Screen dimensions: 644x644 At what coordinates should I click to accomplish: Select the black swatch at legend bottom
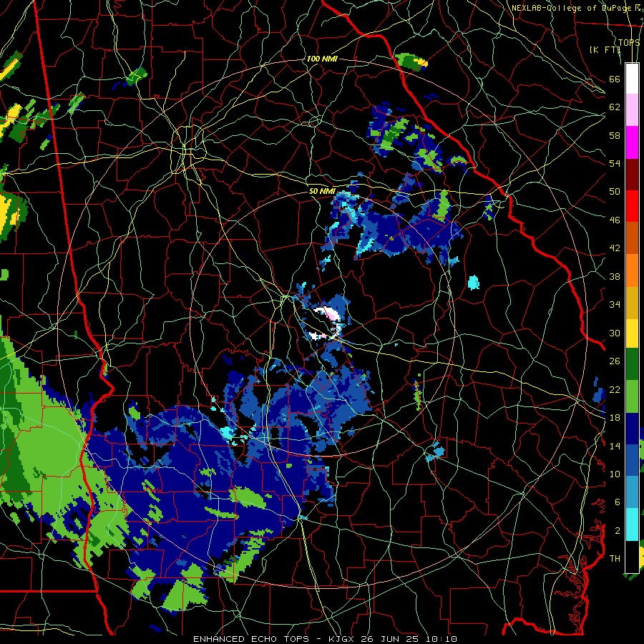point(632,557)
